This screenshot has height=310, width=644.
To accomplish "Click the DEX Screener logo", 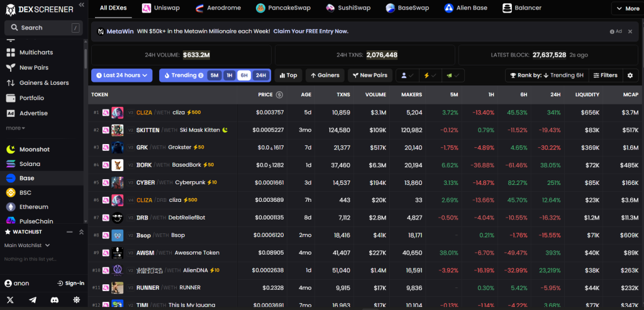I will click(40, 9).
